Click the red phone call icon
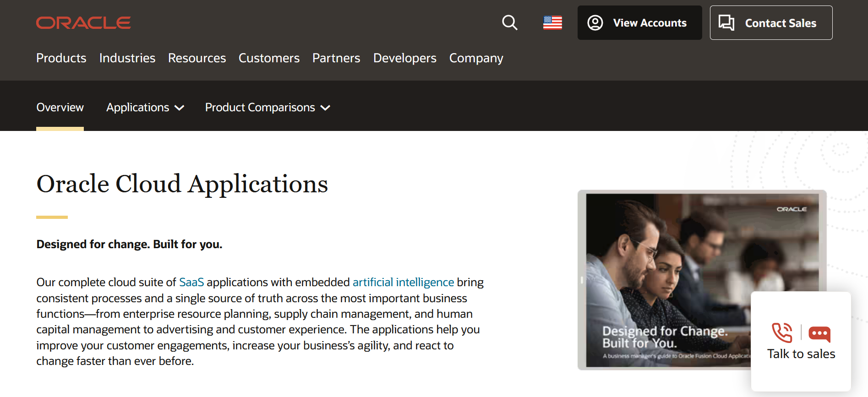This screenshot has width=868, height=397. click(782, 332)
